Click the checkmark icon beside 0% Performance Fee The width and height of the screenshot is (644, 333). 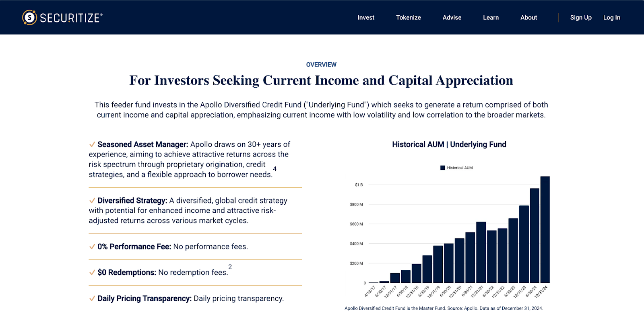pyautogui.click(x=92, y=247)
